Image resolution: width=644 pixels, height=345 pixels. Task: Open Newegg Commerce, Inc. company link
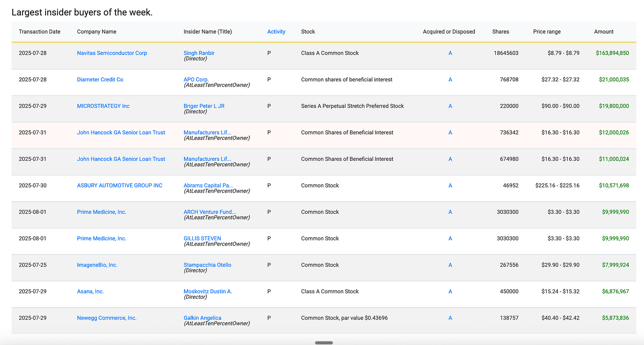[107, 318]
